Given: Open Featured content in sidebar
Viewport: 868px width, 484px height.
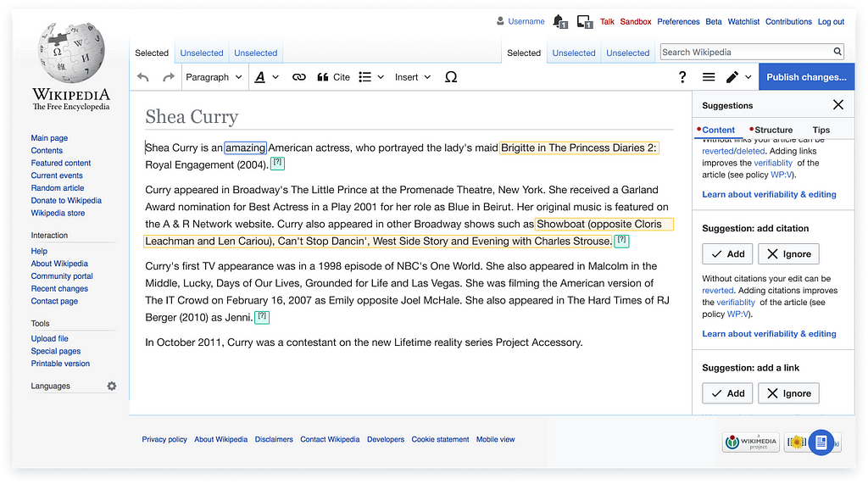Looking at the screenshot, I should 61,163.
